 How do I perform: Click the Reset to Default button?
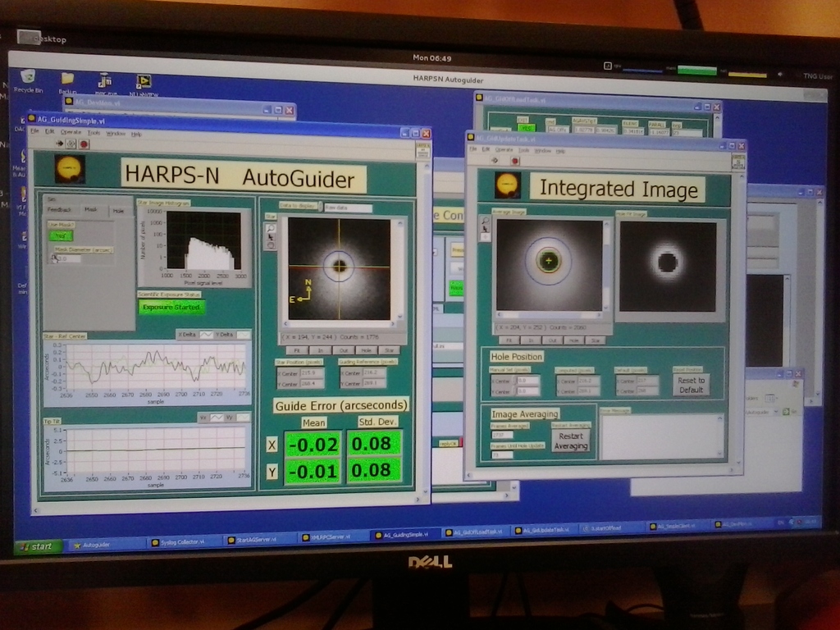691,386
